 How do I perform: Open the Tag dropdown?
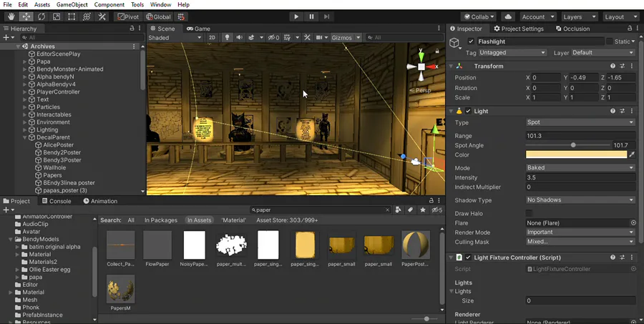512,52
